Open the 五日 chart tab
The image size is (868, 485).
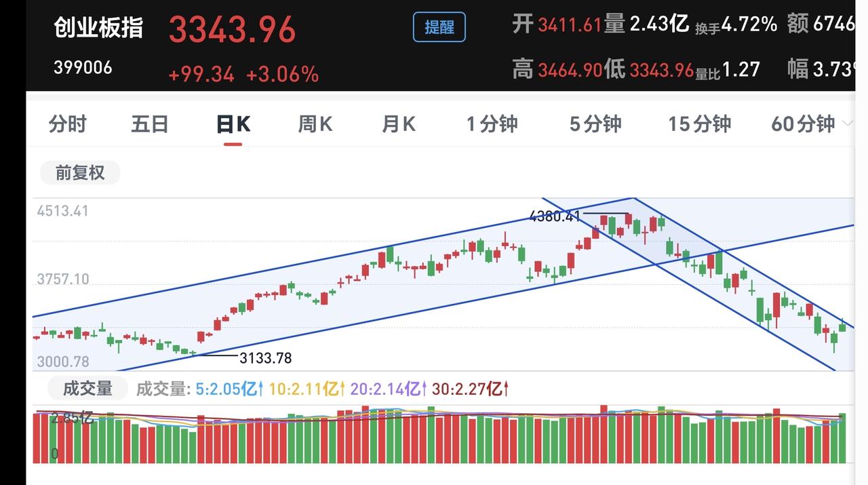tap(150, 124)
